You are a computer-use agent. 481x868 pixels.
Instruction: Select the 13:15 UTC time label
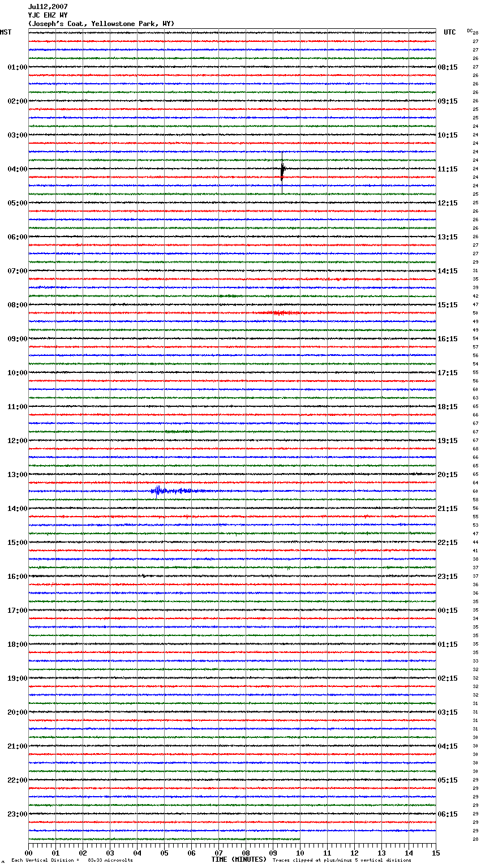448,237
